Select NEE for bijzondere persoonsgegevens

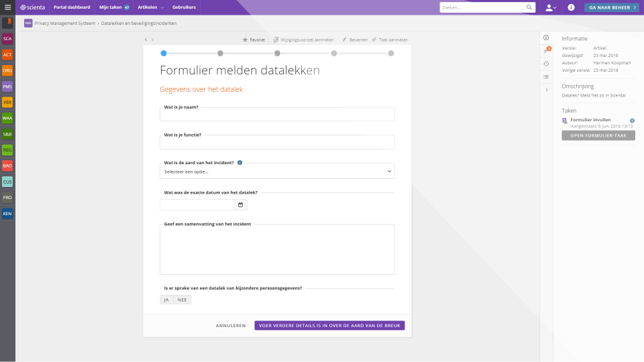[x=182, y=300]
